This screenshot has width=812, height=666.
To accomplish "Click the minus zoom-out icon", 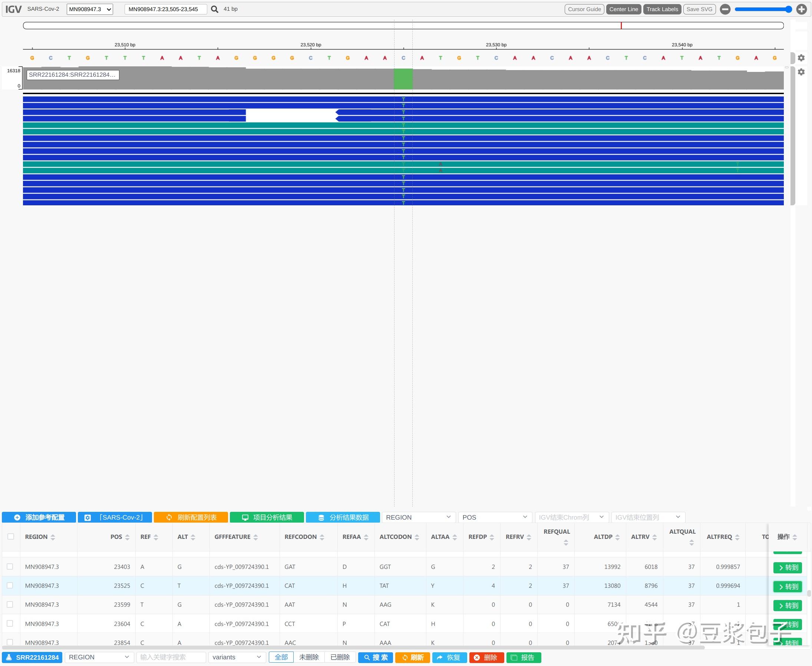I will pos(725,9).
